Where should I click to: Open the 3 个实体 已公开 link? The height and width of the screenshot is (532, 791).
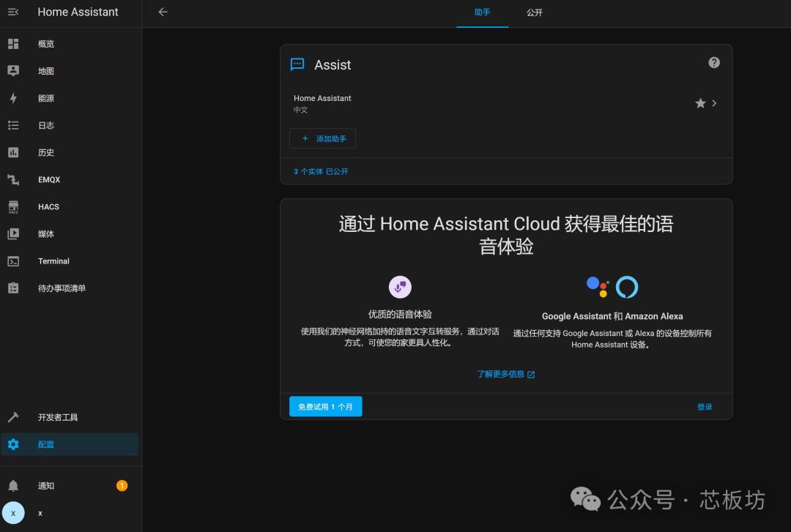click(x=321, y=171)
